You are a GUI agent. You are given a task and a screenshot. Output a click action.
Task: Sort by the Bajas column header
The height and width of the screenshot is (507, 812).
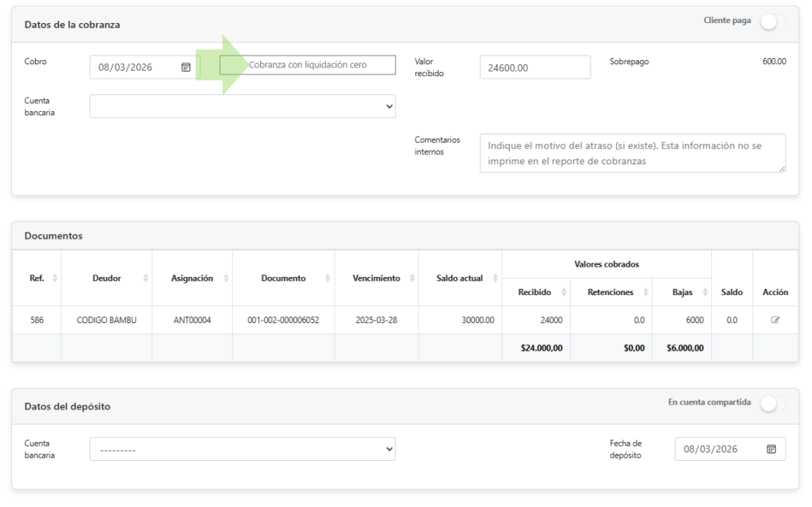pos(682,293)
